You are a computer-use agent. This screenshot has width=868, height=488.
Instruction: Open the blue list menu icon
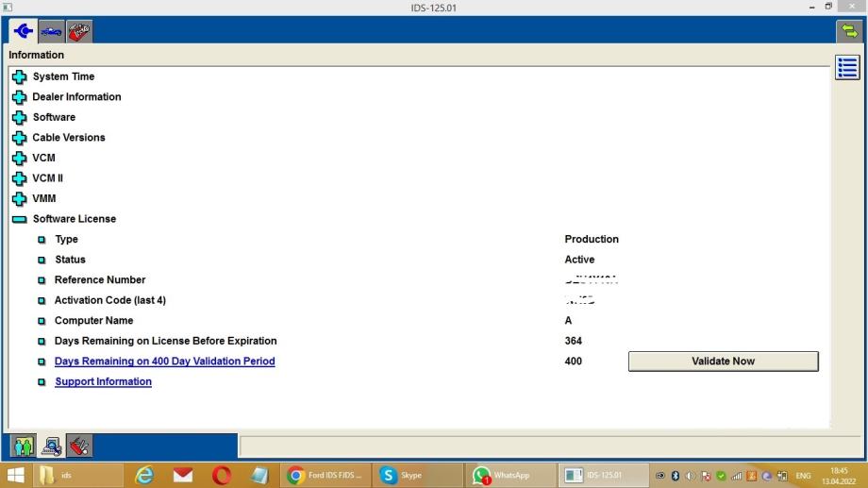point(847,68)
